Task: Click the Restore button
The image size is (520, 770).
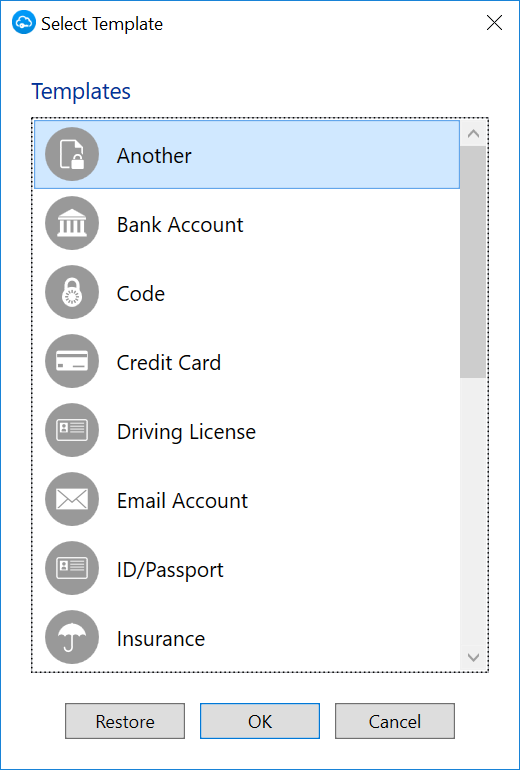Action: click(x=125, y=721)
